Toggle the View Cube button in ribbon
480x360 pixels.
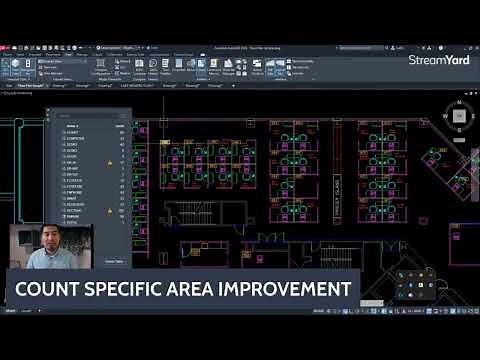(x=16, y=67)
